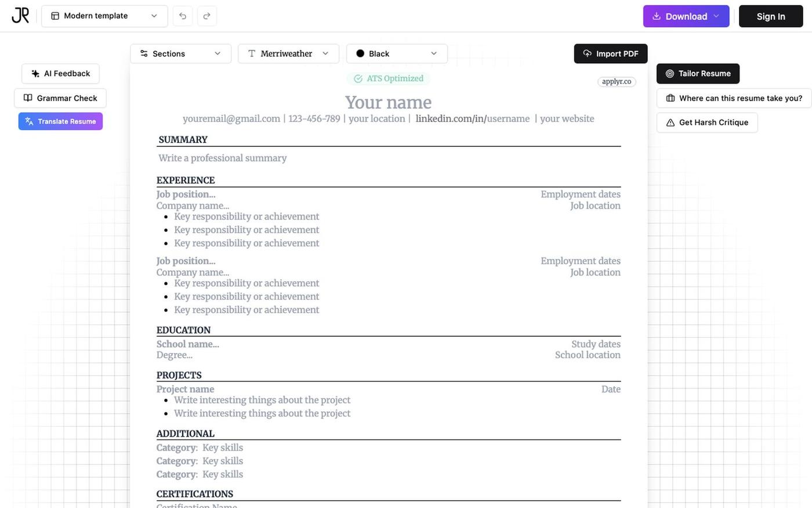Click the SUMMARY section heading
Image resolution: width=812 pixels, height=508 pixels.
tap(183, 139)
